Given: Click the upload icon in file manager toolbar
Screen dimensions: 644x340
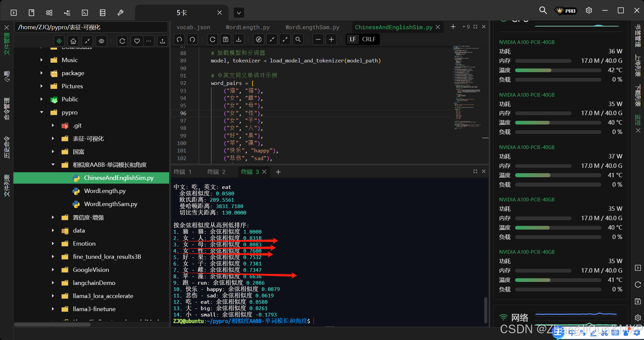Looking at the screenshot, I should point(162,41).
